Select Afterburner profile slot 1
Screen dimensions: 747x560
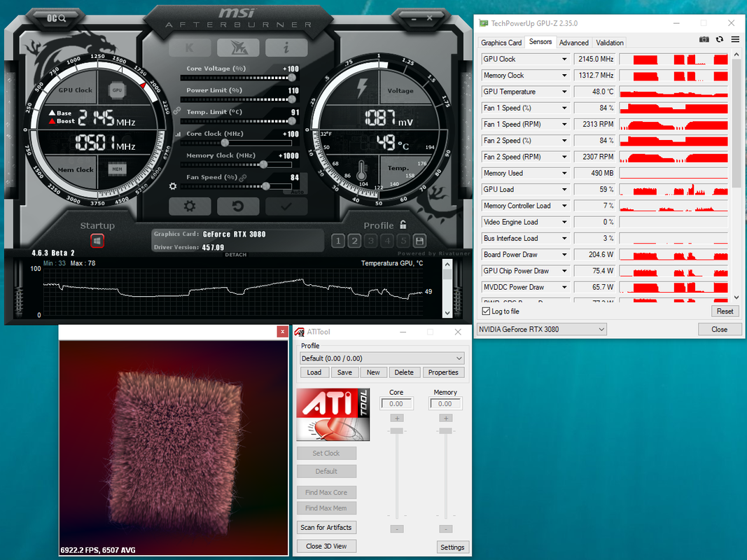(x=338, y=241)
